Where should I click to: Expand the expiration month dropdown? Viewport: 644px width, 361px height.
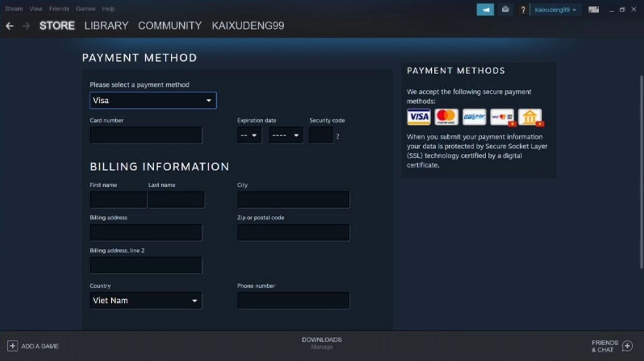click(x=249, y=135)
